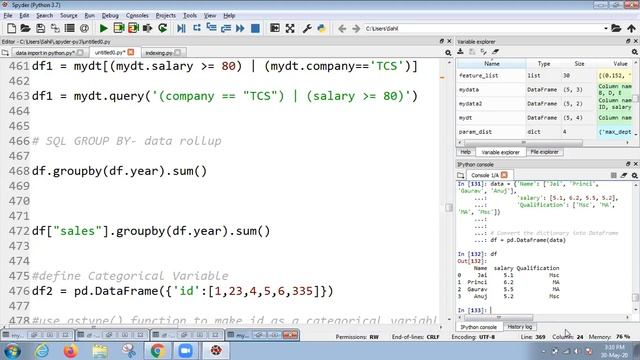
Task: Clear console with the eraser icon
Action: pos(624,175)
